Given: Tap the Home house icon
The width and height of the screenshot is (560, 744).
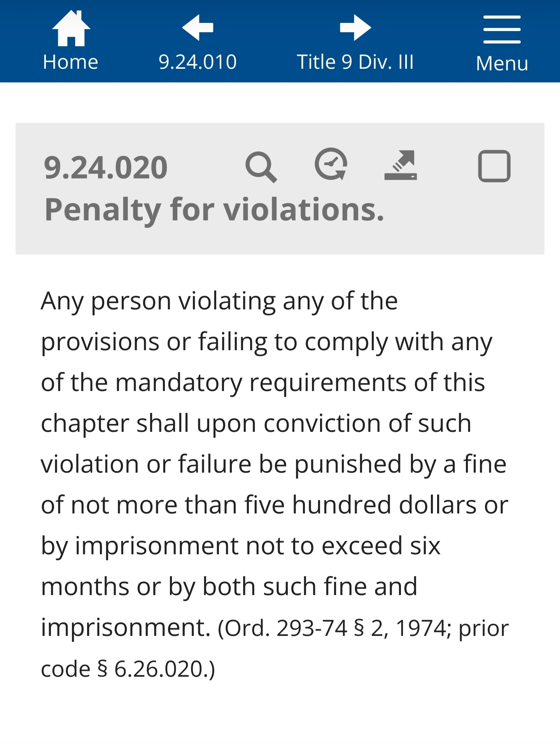Looking at the screenshot, I should tap(71, 28).
